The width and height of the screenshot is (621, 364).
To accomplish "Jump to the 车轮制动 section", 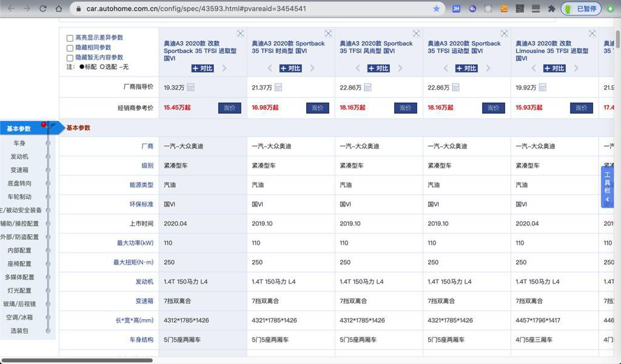I will (19, 197).
